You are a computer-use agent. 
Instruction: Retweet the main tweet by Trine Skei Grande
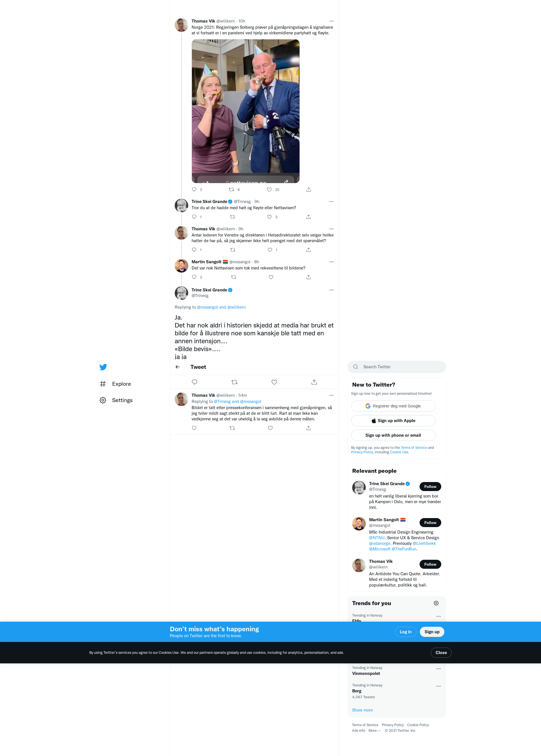point(234,382)
